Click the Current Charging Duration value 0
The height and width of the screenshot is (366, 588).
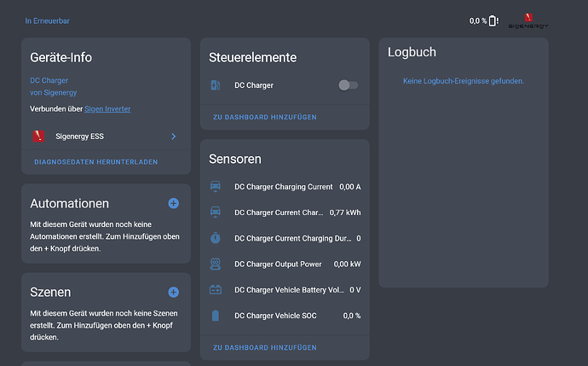coord(359,238)
